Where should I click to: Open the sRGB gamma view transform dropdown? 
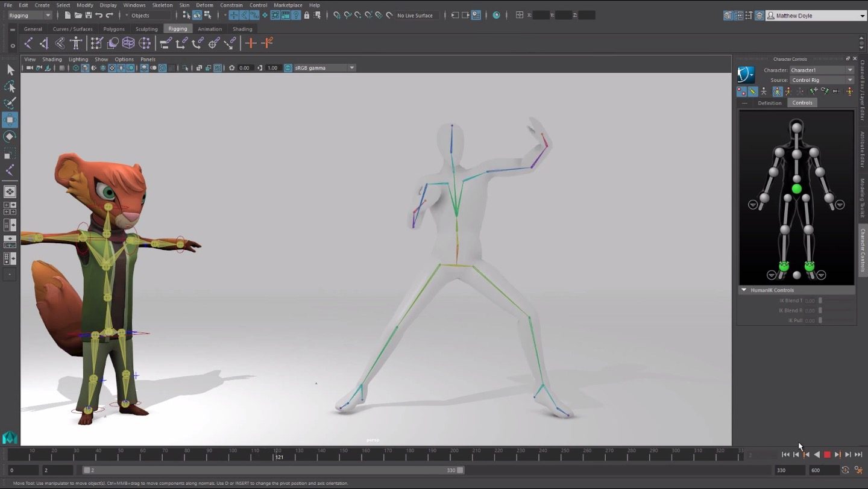(324, 68)
